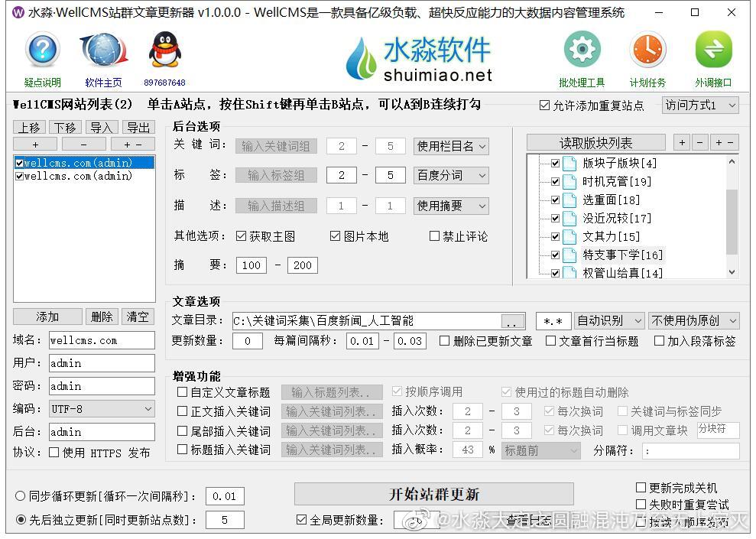This screenshot has width=756, height=539.
Task: Enable 加入段落标签 checkbox
Action: pos(659,341)
